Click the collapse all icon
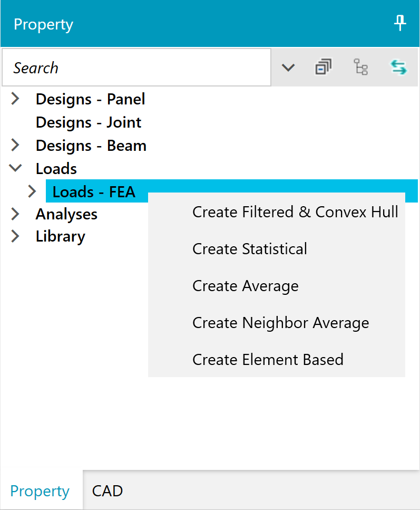 pos(324,67)
